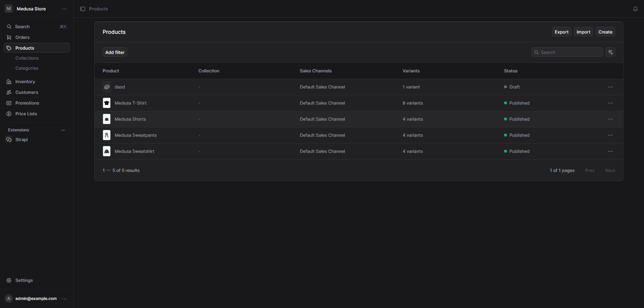Click the Create product button

click(605, 32)
